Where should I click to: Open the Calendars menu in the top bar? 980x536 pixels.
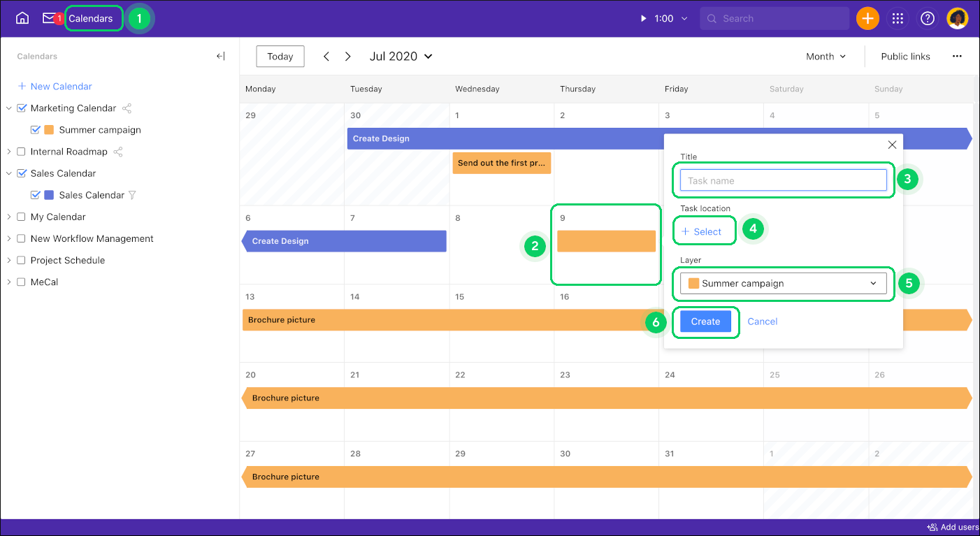pos(93,17)
